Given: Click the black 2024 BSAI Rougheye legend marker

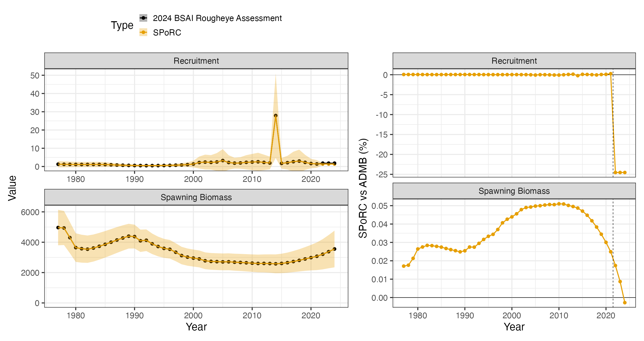Looking at the screenshot, I should (143, 18).
